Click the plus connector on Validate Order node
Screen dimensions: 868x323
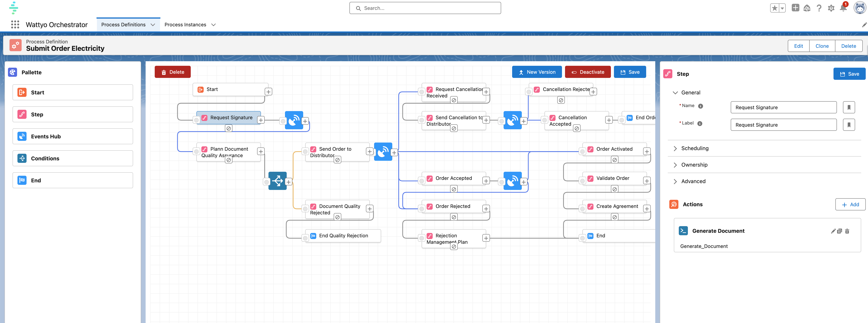coord(647,181)
